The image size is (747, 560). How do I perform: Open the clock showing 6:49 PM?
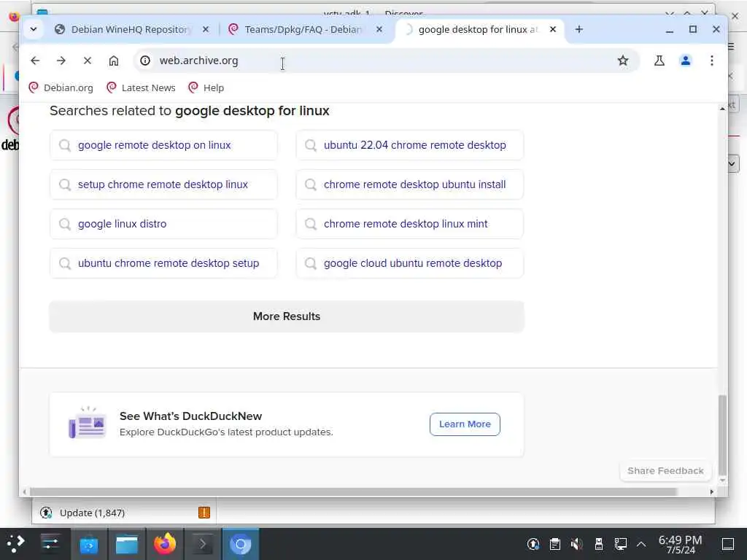click(681, 544)
